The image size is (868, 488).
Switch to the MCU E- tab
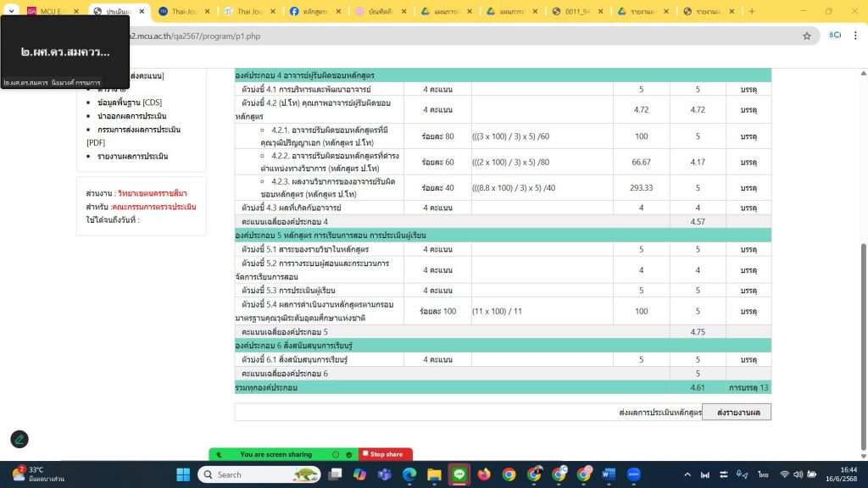click(x=53, y=11)
